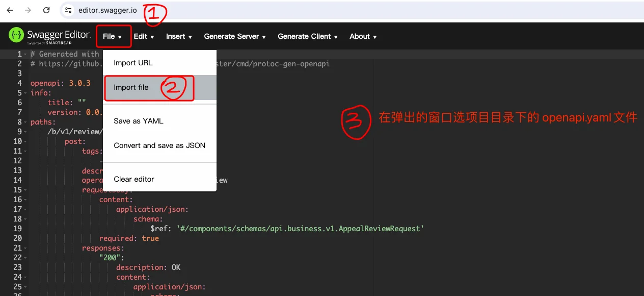
Task: Select Import URL from the File menu
Action: point(132,62)
